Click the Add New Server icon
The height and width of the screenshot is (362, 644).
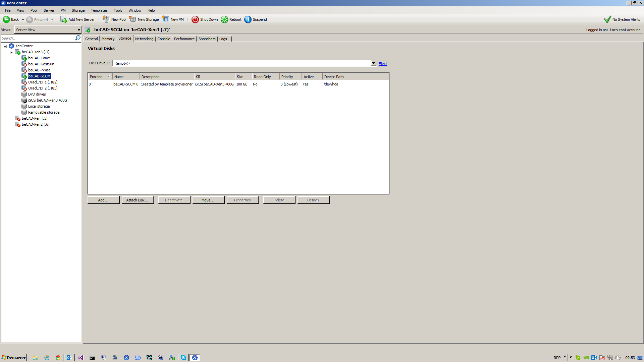click(x=63, y=19)
